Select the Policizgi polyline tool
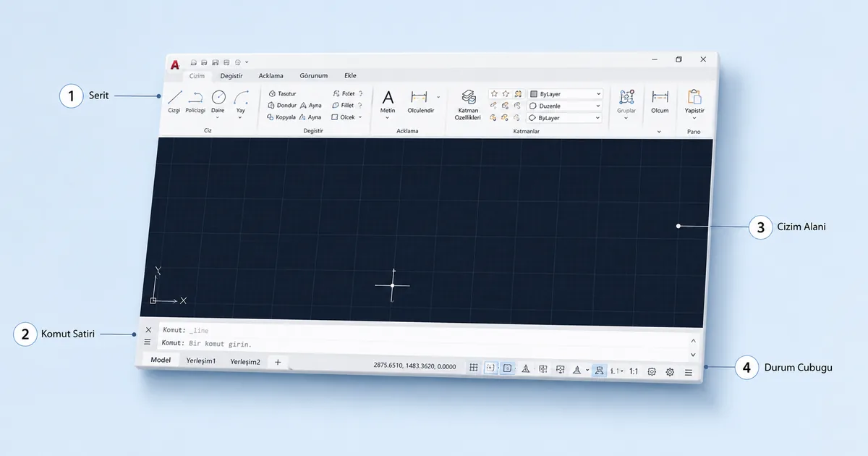868x456 pixels. coord(195,101)
